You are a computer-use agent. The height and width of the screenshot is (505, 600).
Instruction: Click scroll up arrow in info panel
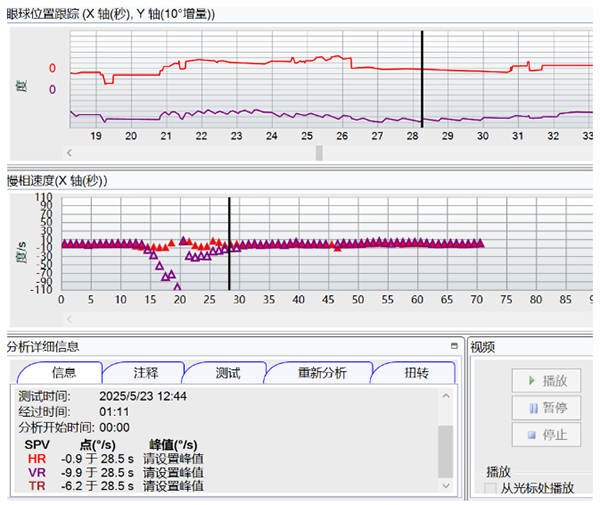446,394
